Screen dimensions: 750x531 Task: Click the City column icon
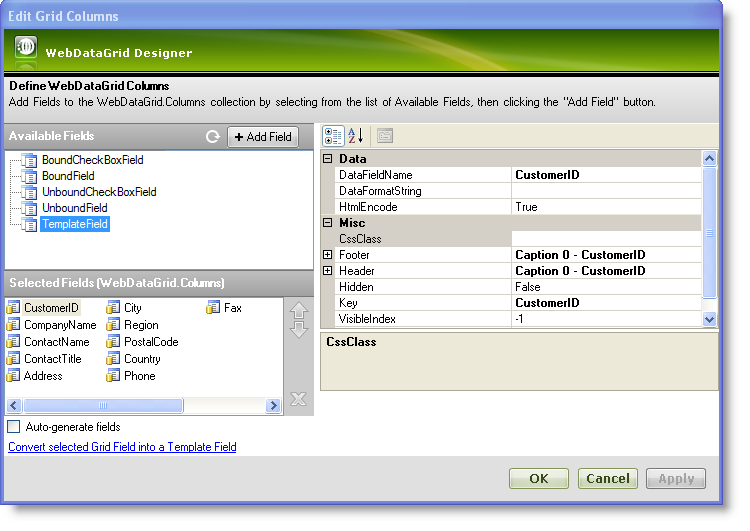pos(113,308)
